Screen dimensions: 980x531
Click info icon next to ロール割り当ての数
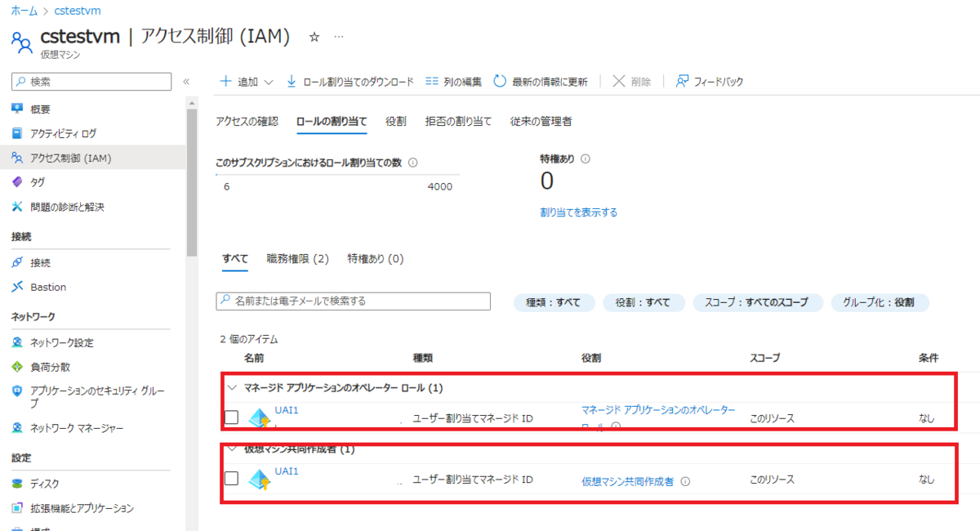[x=412, y=163]
